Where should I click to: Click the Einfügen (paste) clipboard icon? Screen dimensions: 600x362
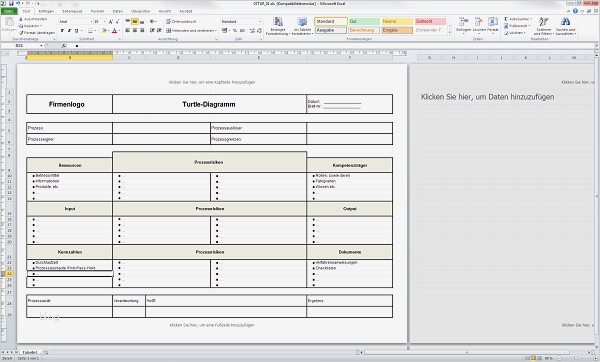coord(9,21)
